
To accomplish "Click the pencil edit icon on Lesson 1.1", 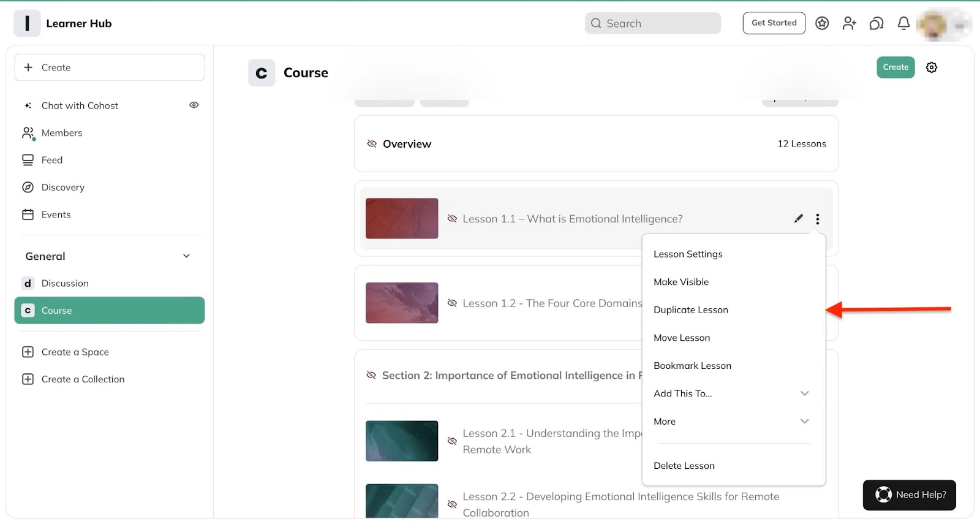I will click(x=798, y=219).
